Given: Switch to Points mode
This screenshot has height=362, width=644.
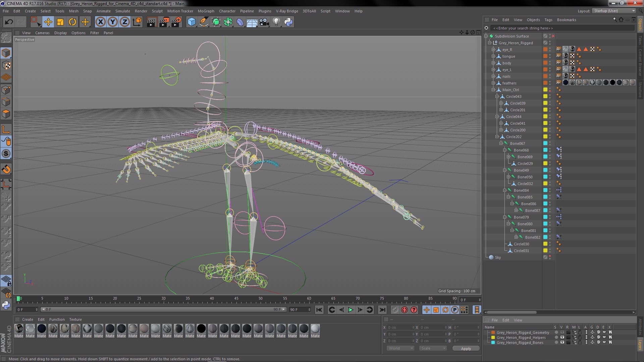Looking at the screenshot, I should [x=6, y=90].
